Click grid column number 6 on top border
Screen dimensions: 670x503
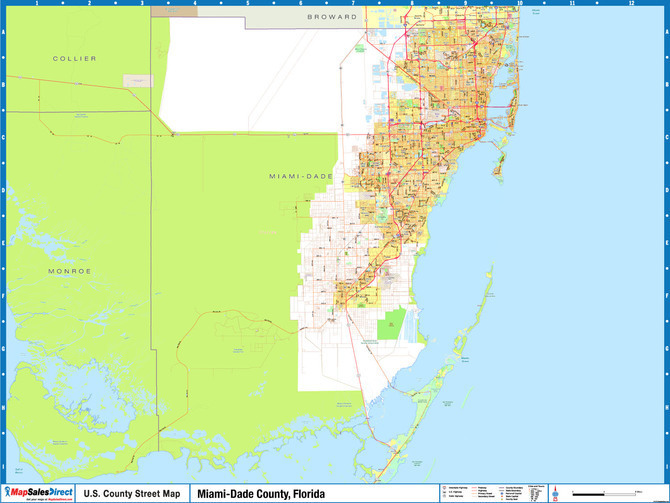click(x=300, y=3)
